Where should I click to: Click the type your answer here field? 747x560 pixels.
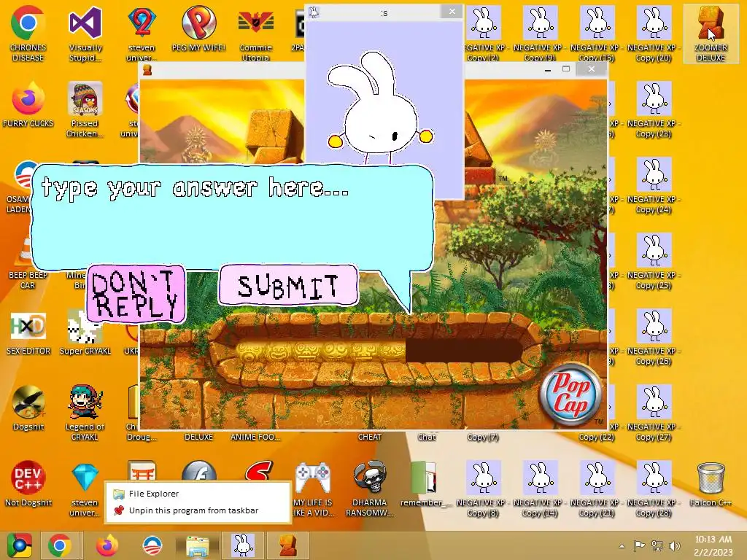pyautogui.click(x=233, y=217)
